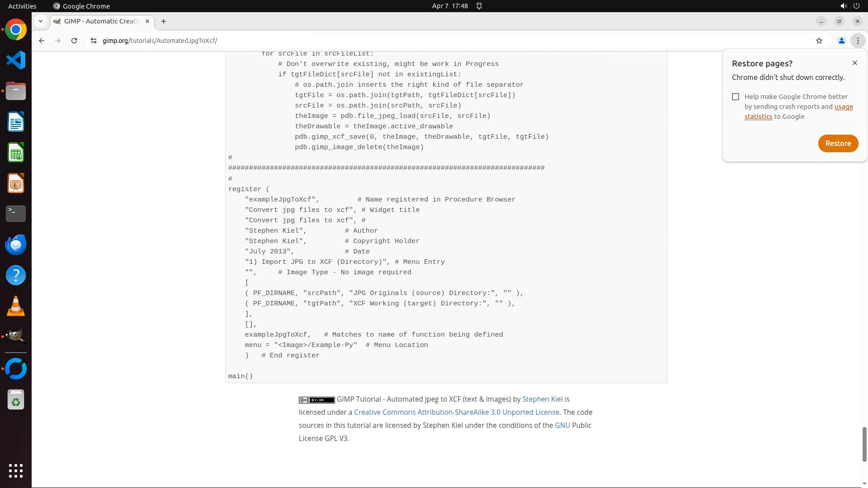Open Chrome profile avatar icon
Screen dimensions: 868x488
pos(841,41)
